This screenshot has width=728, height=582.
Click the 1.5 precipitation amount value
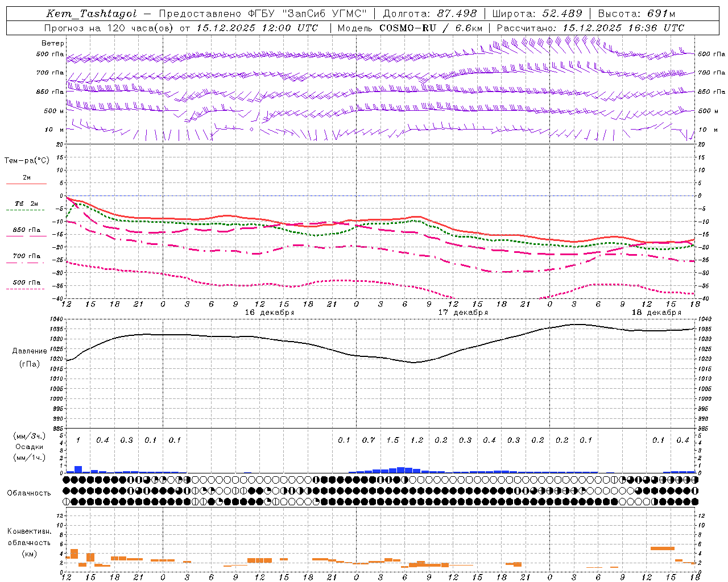[x=392, y=440]
